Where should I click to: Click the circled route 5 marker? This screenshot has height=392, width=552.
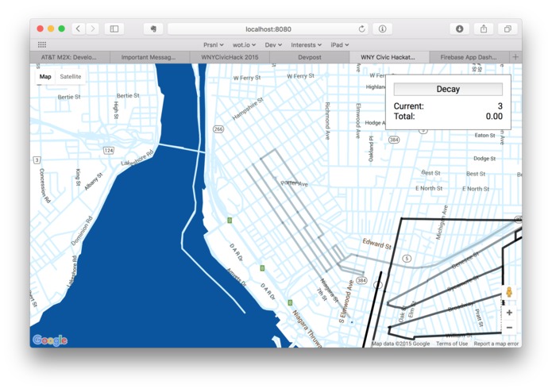click(407, 259)
